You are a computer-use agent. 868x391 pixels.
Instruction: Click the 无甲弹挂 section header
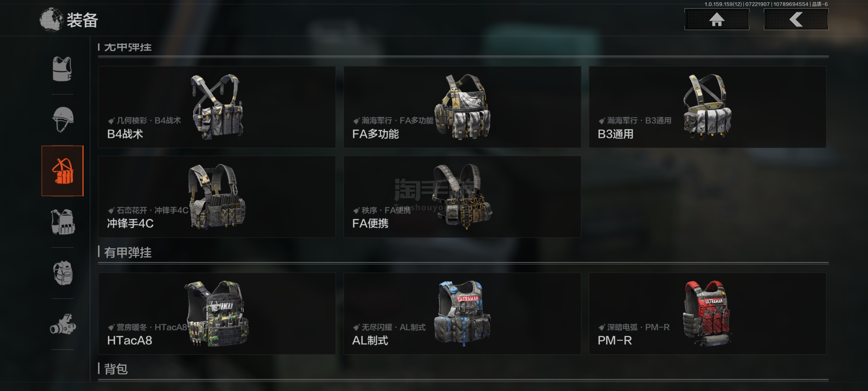pos(128,47)
